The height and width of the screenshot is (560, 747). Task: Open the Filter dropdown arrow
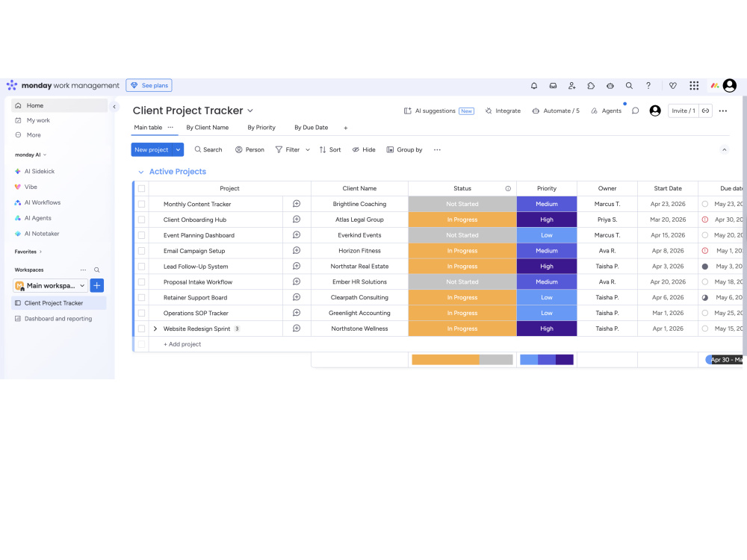pos(308,150)
